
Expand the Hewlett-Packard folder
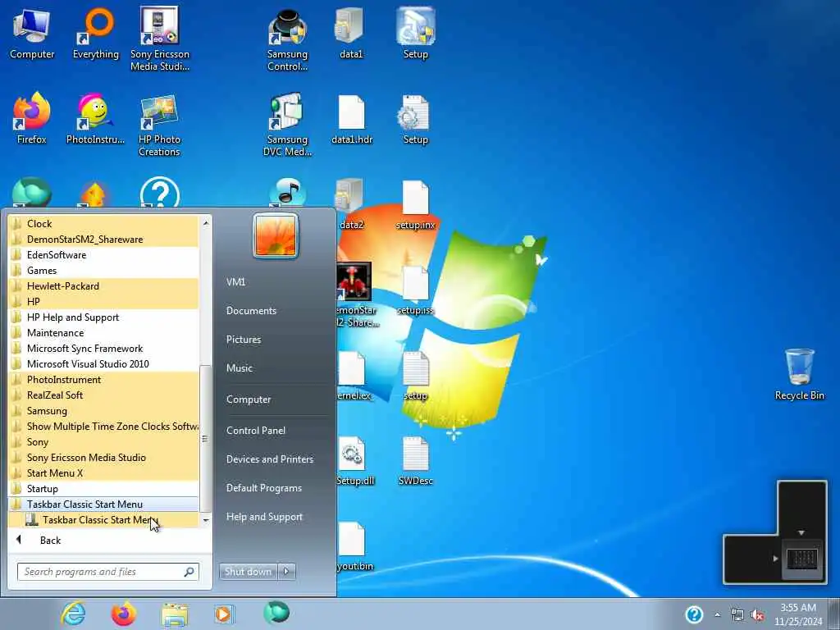tap(103, 285)
